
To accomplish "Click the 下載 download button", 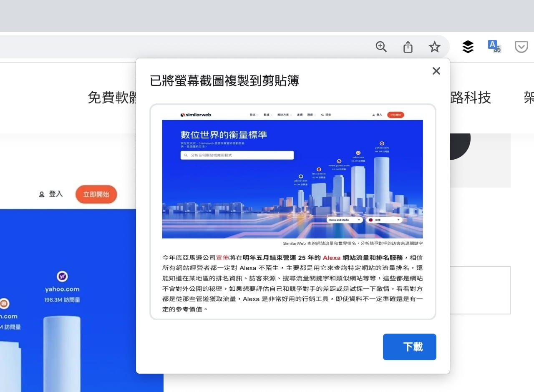I will coord(410,347).
